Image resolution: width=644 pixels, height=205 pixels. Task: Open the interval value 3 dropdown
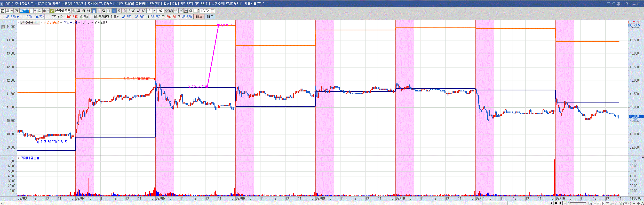154,11
